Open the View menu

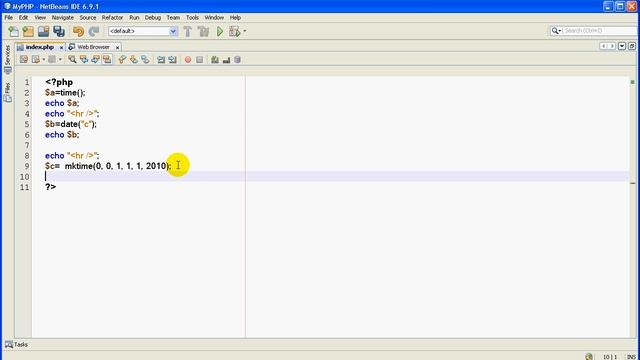point(40,18)
